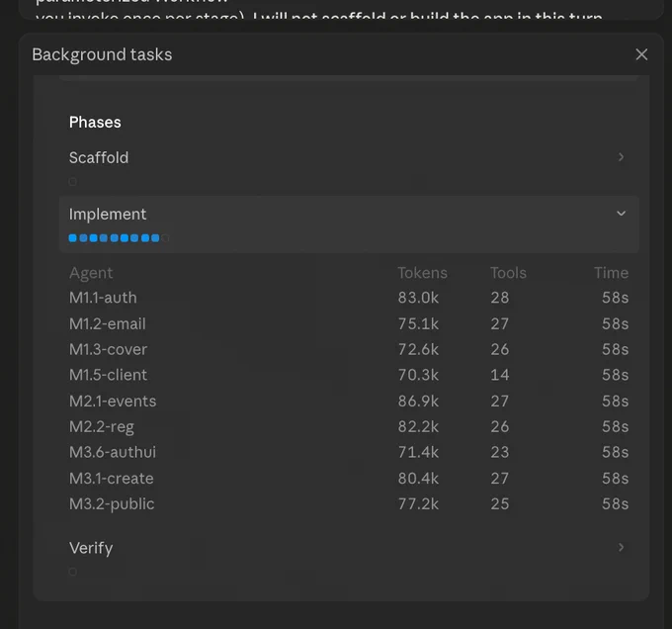Image resolution: width=672 pixels, height=629 pixels.
Task: Close the Background tasks panel
Action: (x=641, y=54)
